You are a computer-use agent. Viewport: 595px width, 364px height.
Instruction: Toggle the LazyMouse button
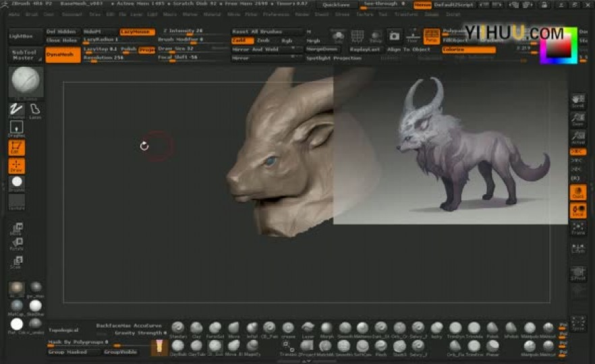click(138, 32)
